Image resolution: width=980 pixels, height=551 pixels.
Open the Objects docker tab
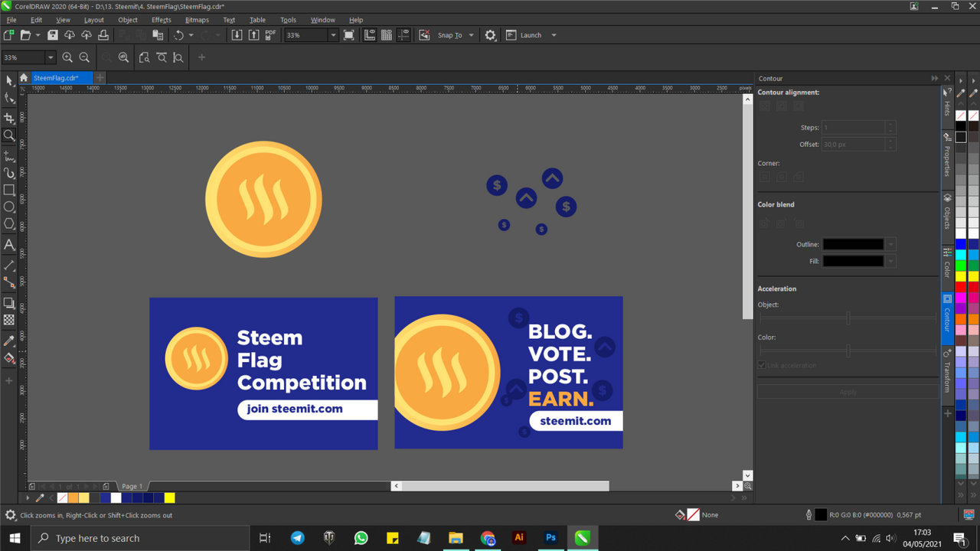(x=947, y=210)
